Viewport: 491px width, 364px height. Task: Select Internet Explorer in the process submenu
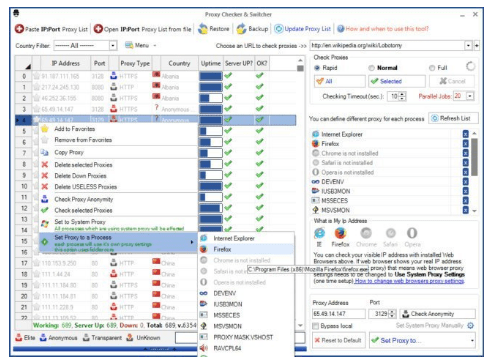[x=246, y=238]
